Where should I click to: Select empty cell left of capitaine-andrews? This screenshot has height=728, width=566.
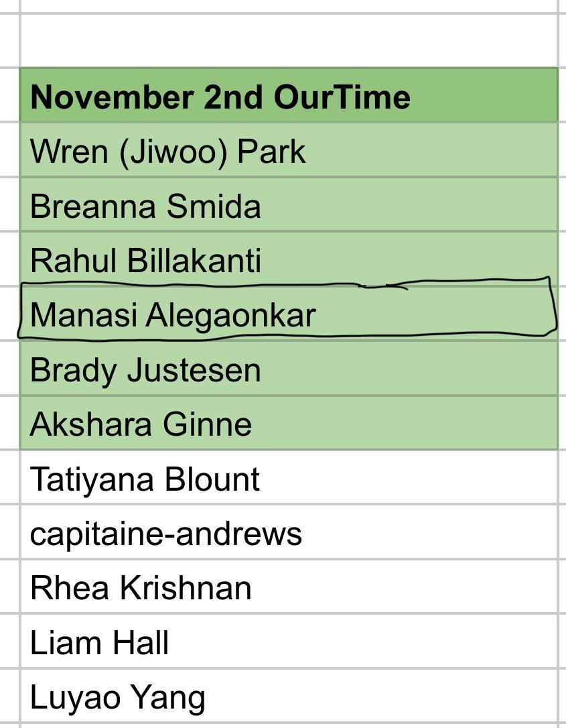click(9, 533)
